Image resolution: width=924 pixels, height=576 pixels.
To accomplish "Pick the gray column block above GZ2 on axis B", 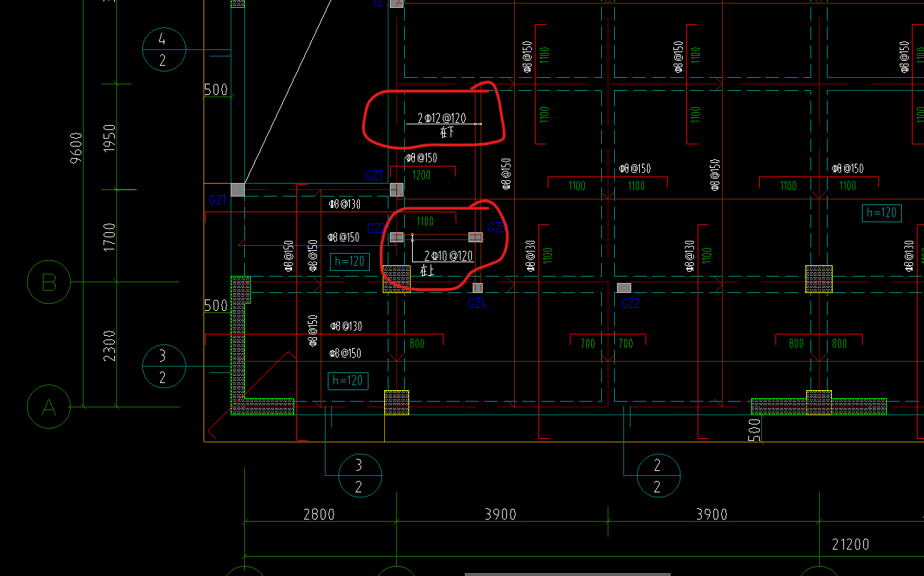I will [624, 288].
